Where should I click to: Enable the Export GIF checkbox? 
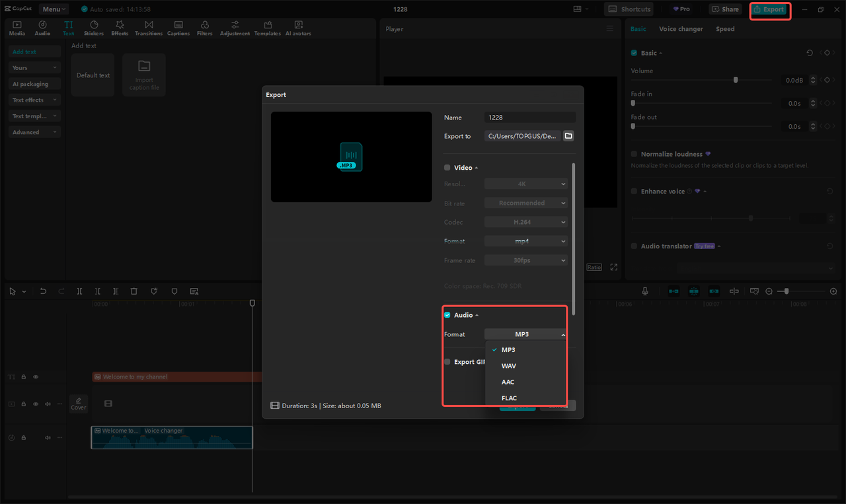[x=447, y=361]
